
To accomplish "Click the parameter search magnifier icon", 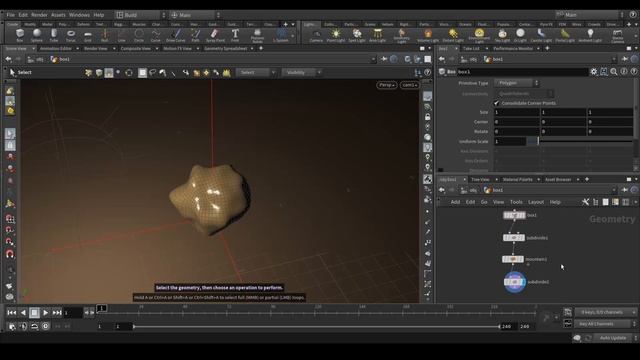I will pyautogui.click(x=614, y=72).
